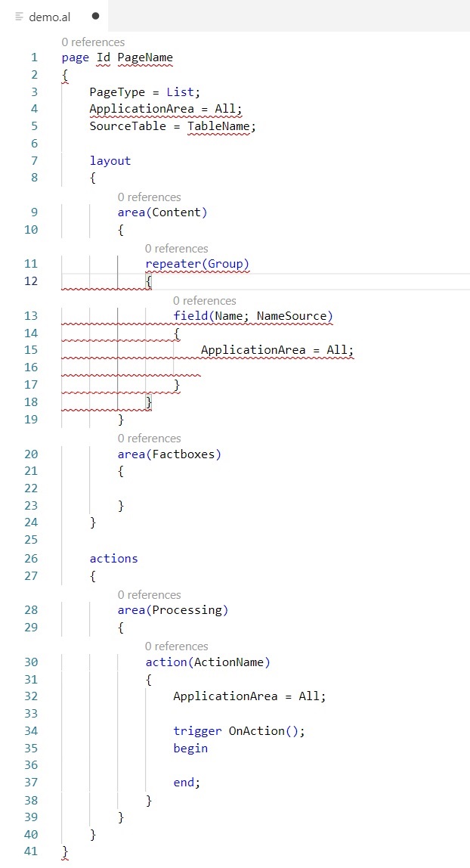Click the actions keyword
Screen dimensions: 470x868
113,559
